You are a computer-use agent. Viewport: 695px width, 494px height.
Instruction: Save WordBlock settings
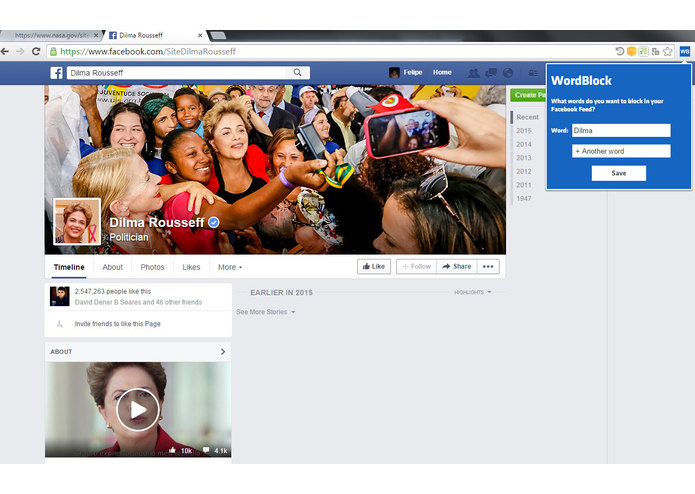[x=619, y=173]
